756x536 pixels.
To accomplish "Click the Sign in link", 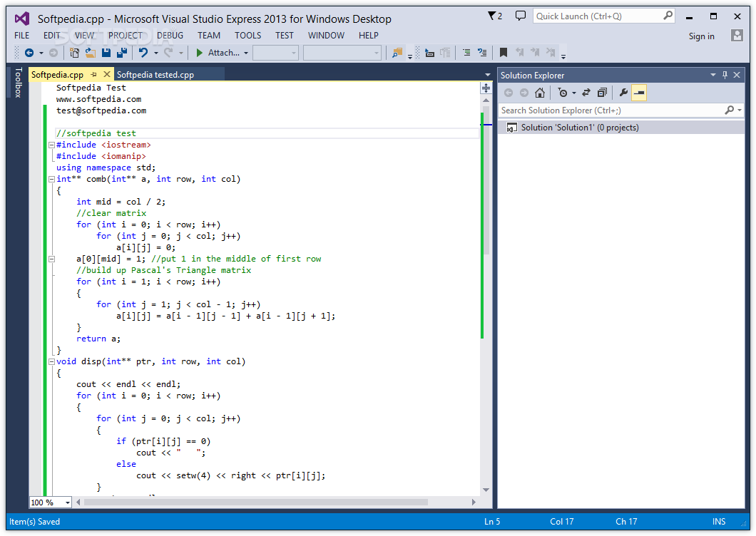I will pyautogui.click(x=701, y=36).
